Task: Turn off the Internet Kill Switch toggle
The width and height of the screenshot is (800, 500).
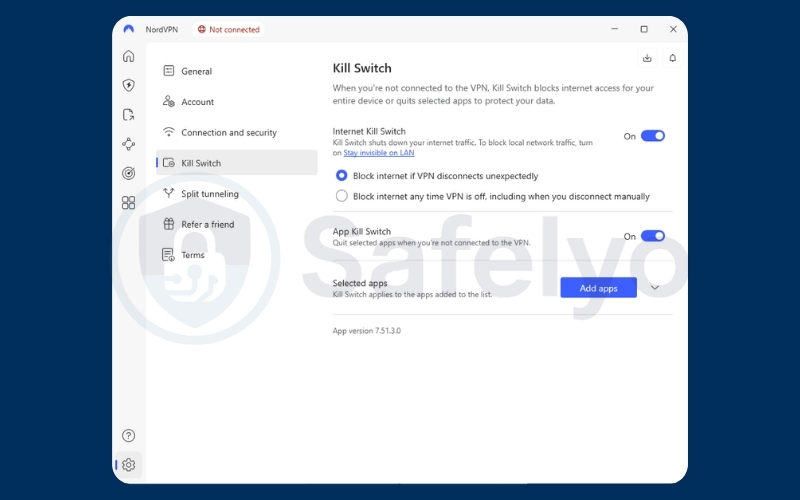Action: coord(653,136)
